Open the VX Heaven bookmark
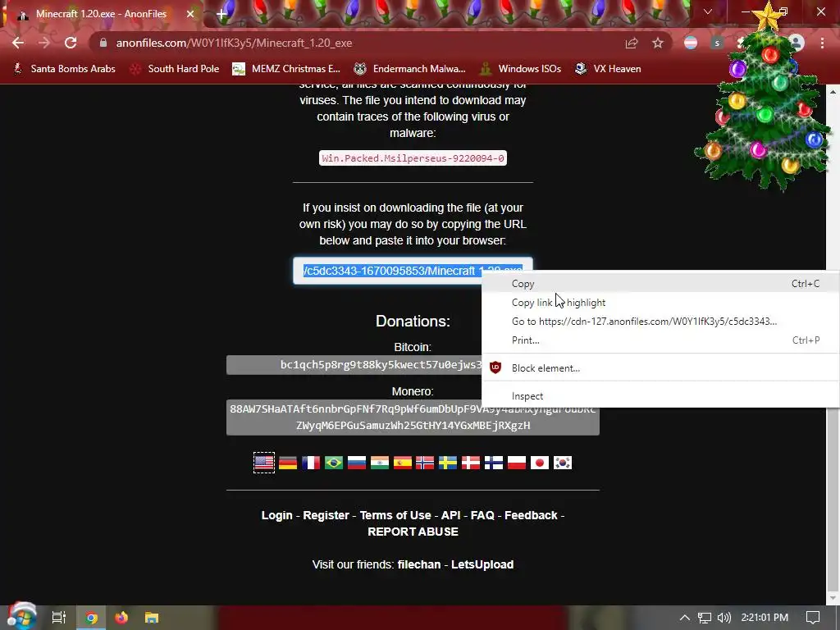This screenshot has height=630, width=840. tap(608, 69)
